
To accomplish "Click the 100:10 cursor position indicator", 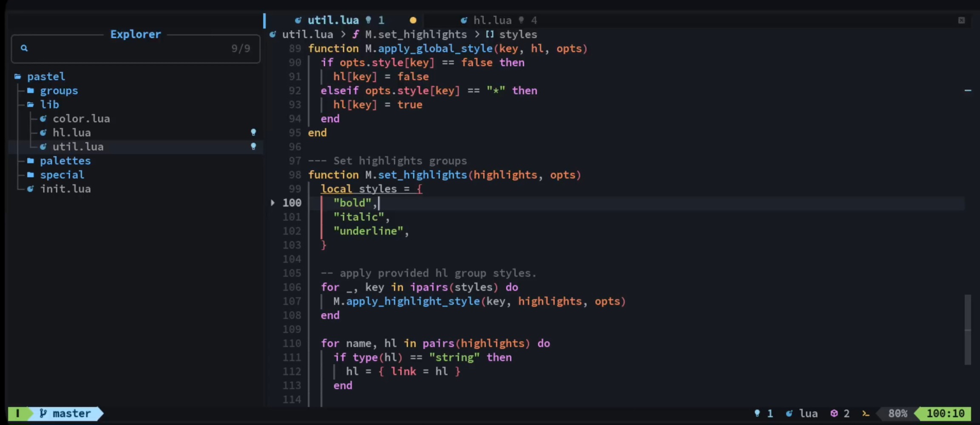I will (x=946, y=414).
